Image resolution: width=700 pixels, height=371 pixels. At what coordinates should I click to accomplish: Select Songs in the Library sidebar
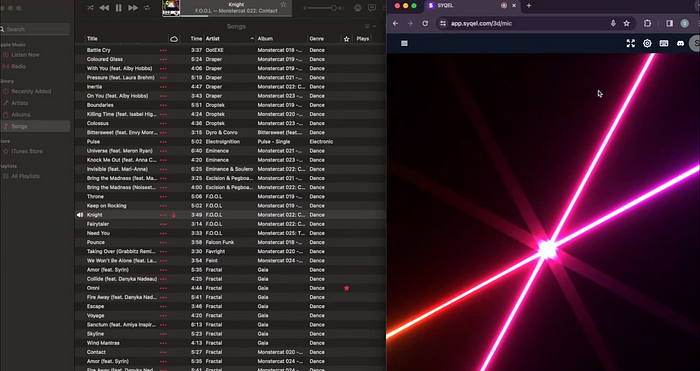point(35,126)
